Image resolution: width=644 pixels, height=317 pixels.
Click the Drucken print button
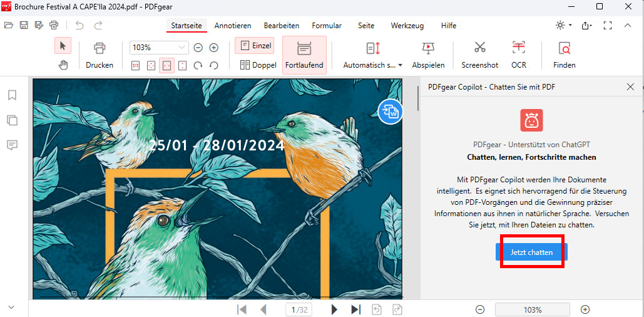coord(100,55)
